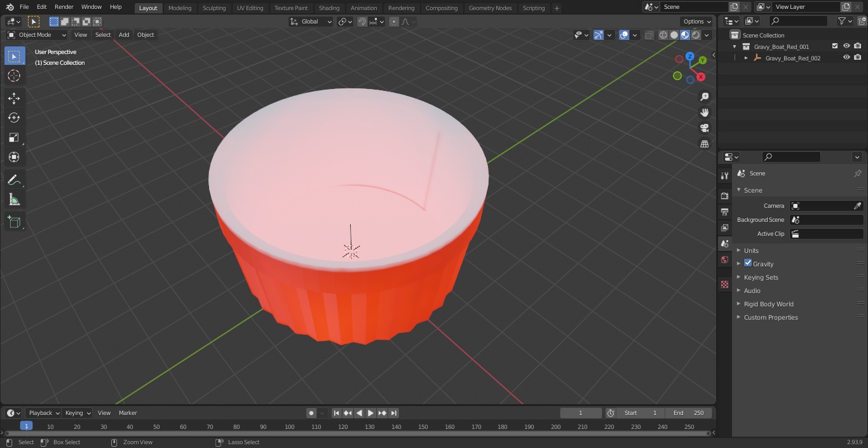This screenshot has width=868, height=448.
Task: Hide Gravy_Boat_Red_001 collection in viewport
Action: point(846,46)
